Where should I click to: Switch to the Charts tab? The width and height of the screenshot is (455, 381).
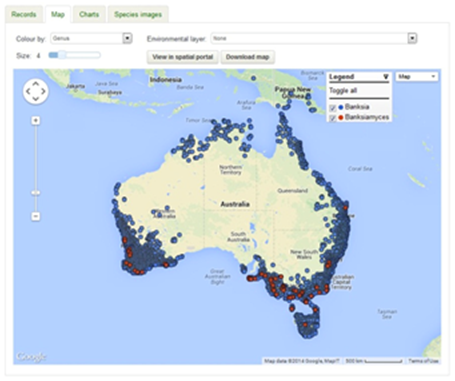[89, 14]
